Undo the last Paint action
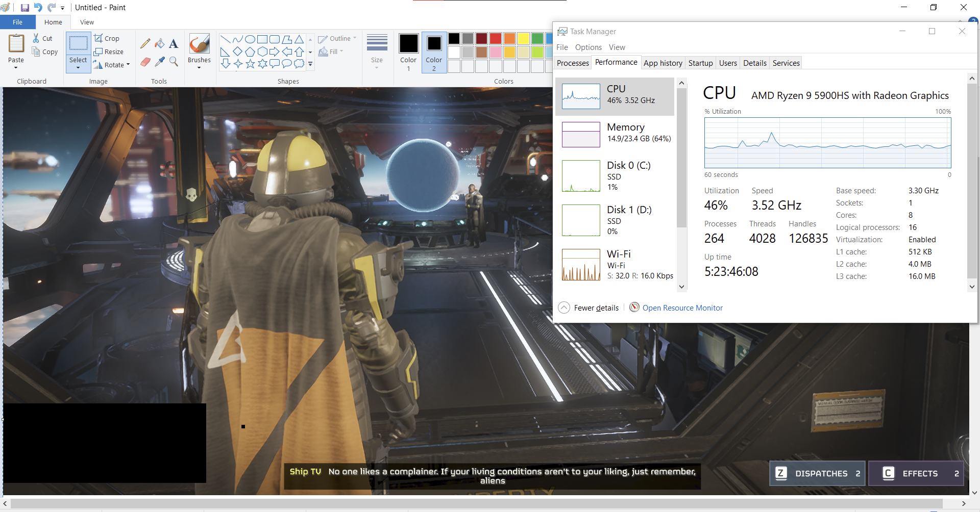This screenshot has width=980, height=512. 38,8
